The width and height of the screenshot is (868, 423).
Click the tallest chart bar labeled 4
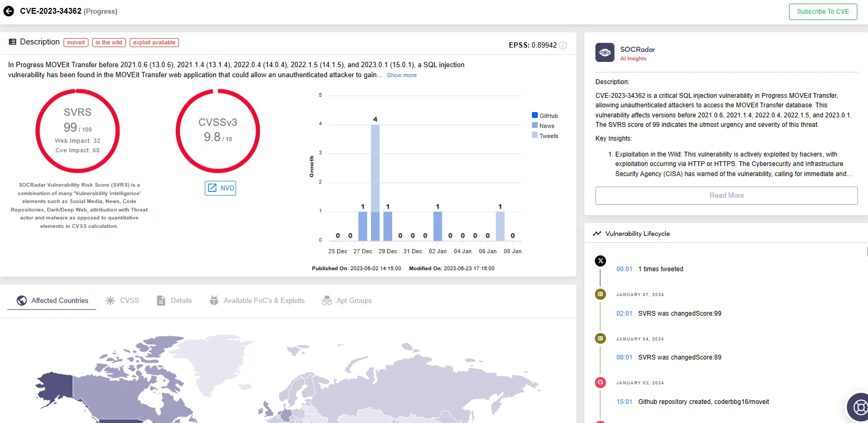375,182
